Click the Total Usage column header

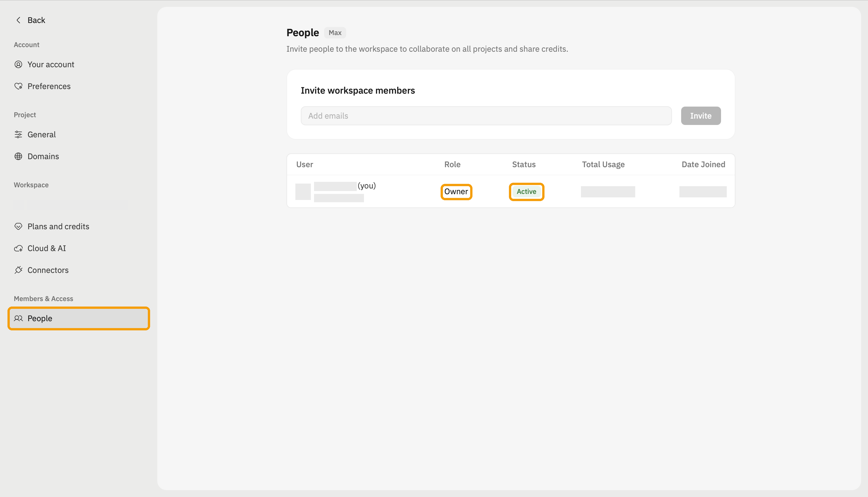(x=603, y=165)
